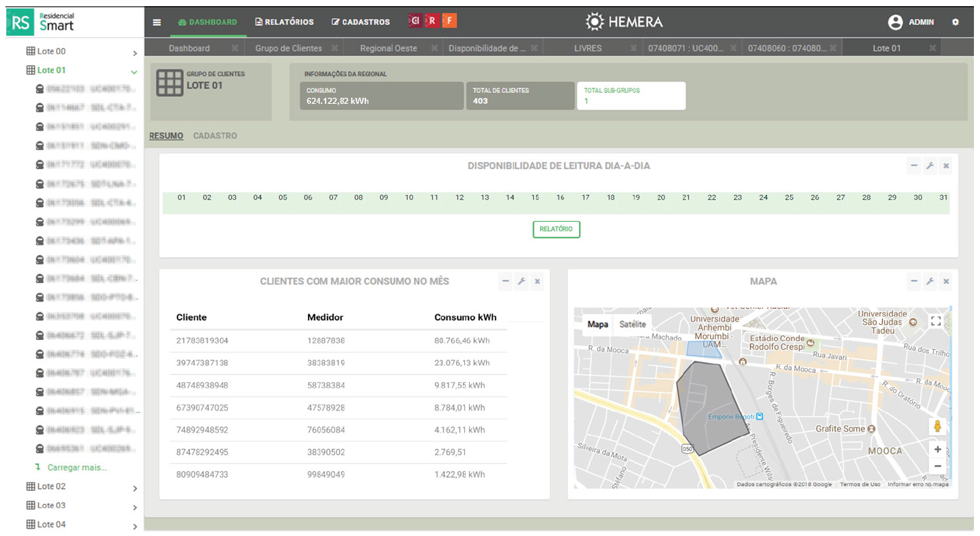Viewport: 980px width, 536px height.
Task: Toggle map fullscreen view
Action: pos(936,322)
